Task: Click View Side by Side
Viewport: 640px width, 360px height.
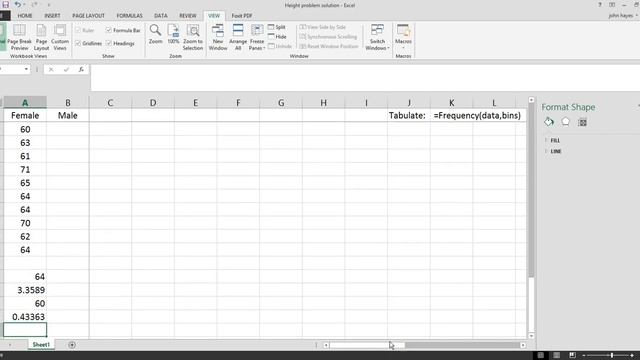Action: (322, 27)
